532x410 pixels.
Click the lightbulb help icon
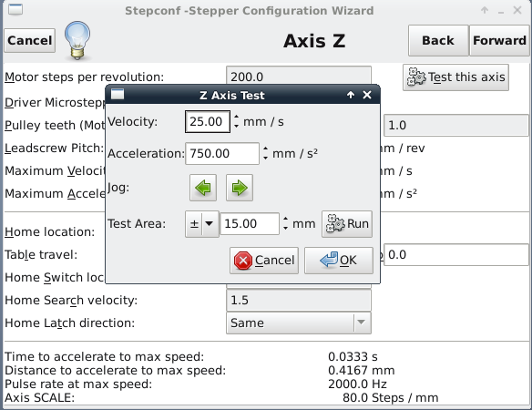click(x=77, y=40)
